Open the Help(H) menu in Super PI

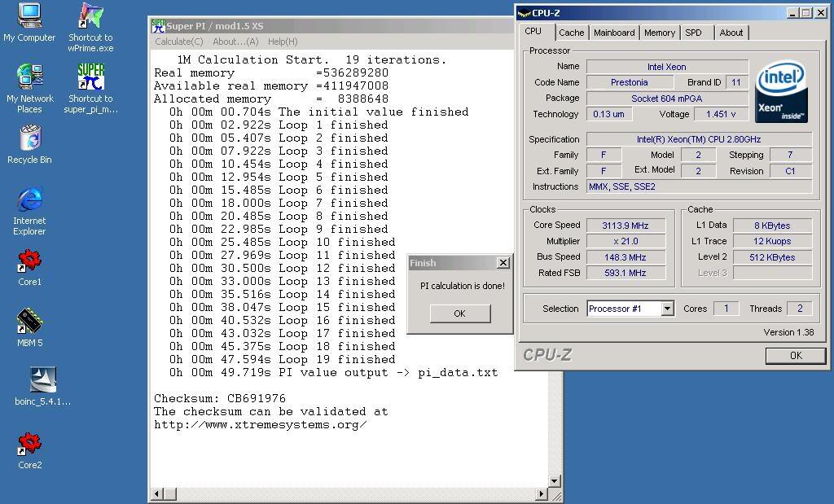(x=283, y=42)
